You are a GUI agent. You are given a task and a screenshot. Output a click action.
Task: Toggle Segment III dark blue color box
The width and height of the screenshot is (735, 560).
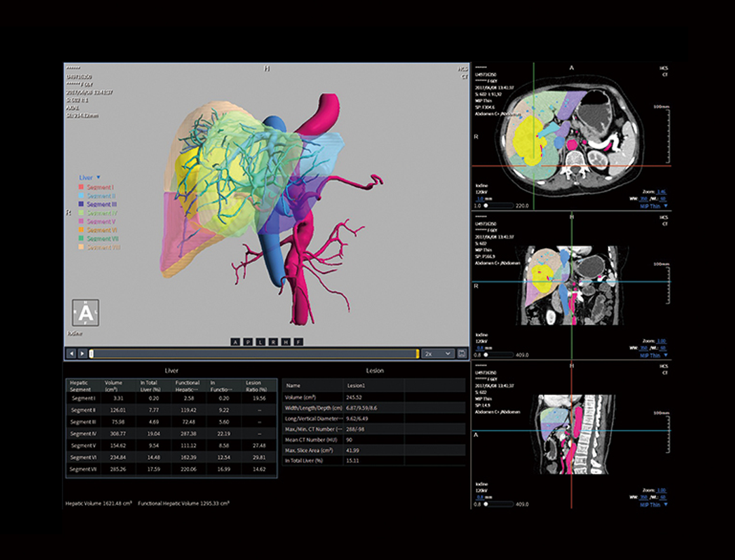pyautogui.click(x=82, y=205)
